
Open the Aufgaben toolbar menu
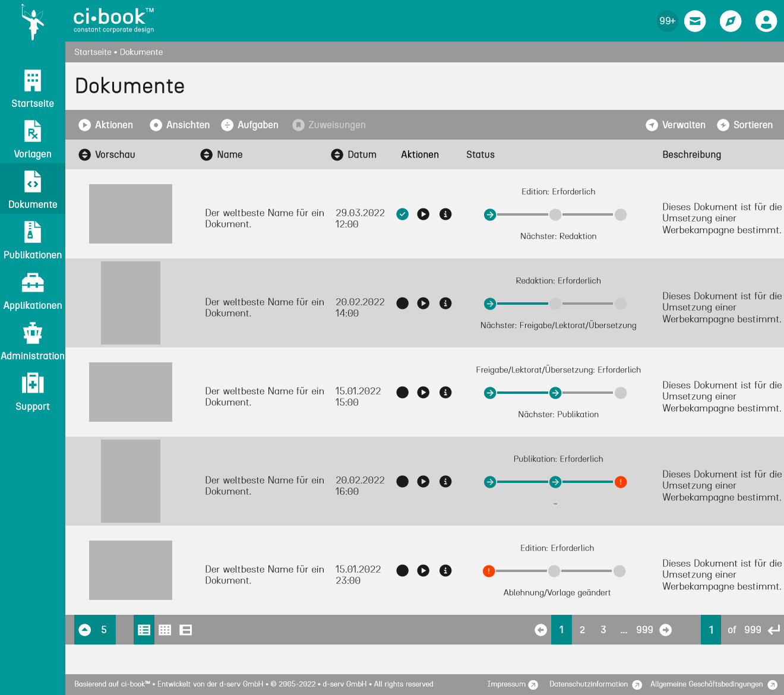pos(249,125)
